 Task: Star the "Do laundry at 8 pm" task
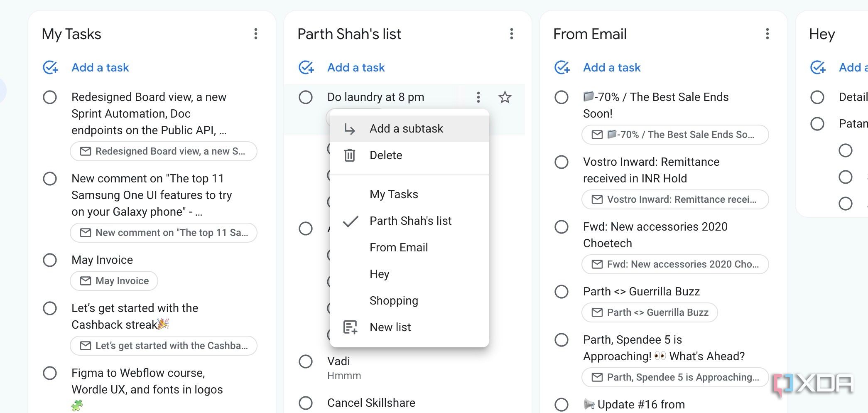(x=505, y=98)
